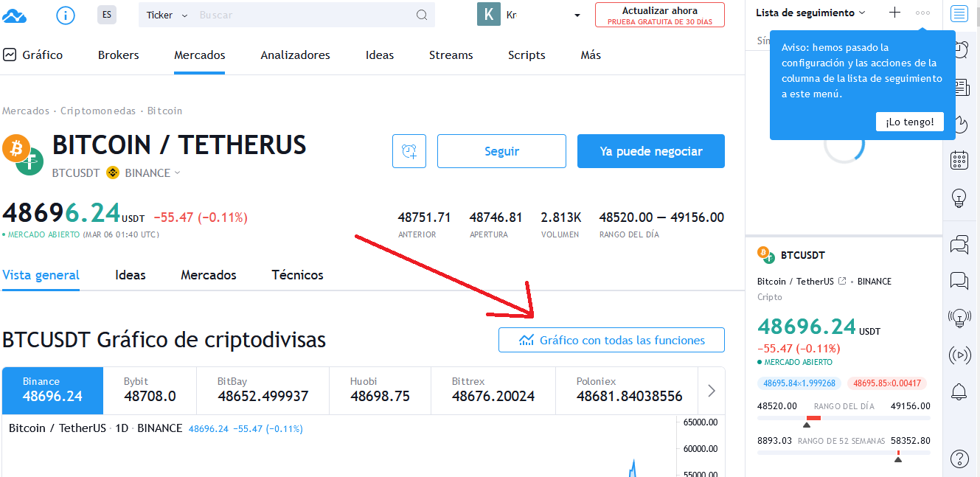Open Ideas in the top navigation

380,55
